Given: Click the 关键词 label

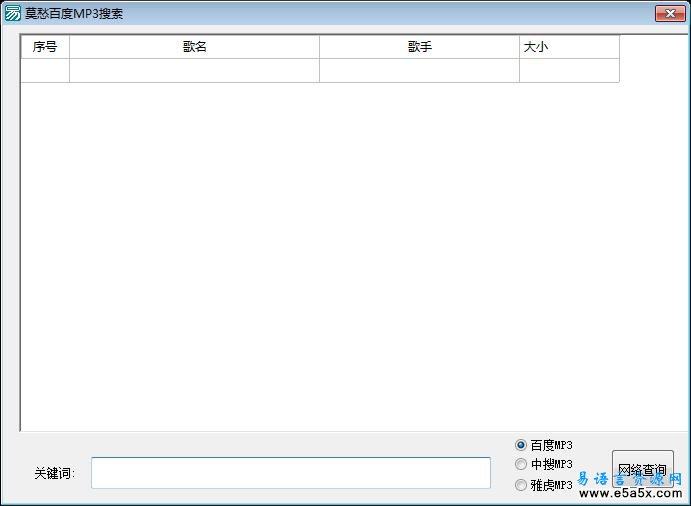Looking at the screenshot, I should click(x=55, y=473).
